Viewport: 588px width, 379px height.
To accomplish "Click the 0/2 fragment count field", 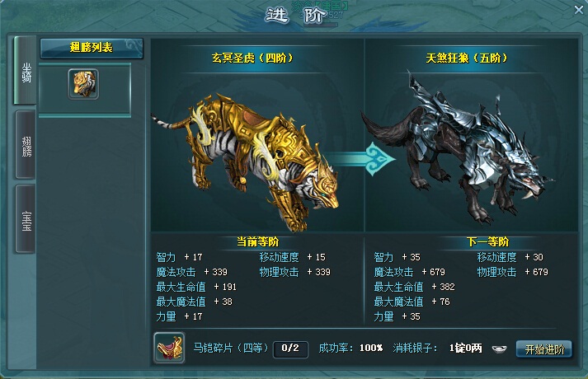I will click(290, 349).
